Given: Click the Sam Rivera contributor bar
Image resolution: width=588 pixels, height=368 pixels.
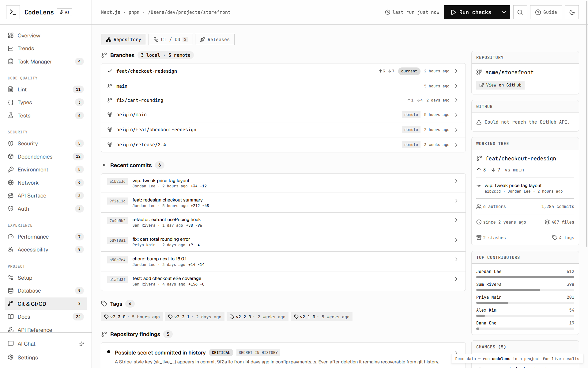Looking at the screenshot, I should (x=525, y=290).
